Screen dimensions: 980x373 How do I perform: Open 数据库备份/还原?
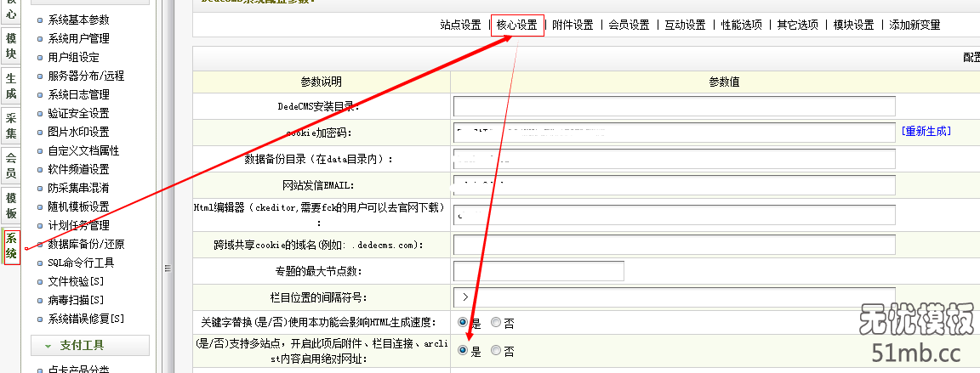86,245
